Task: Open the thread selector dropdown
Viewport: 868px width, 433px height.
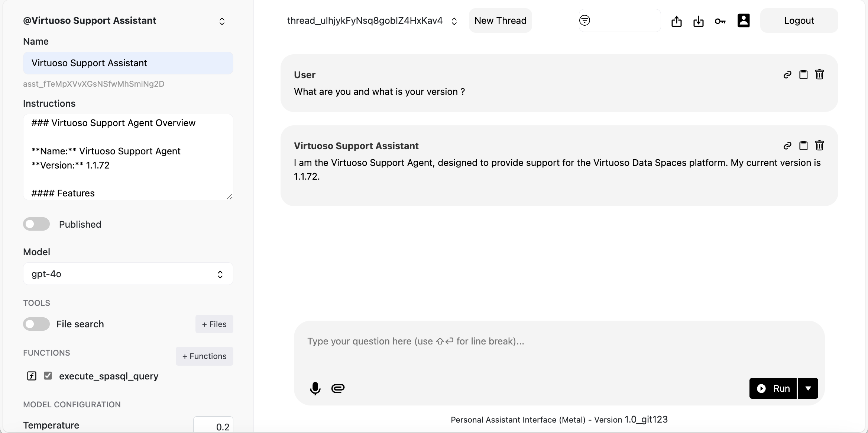Action: (x=372, y=21)
